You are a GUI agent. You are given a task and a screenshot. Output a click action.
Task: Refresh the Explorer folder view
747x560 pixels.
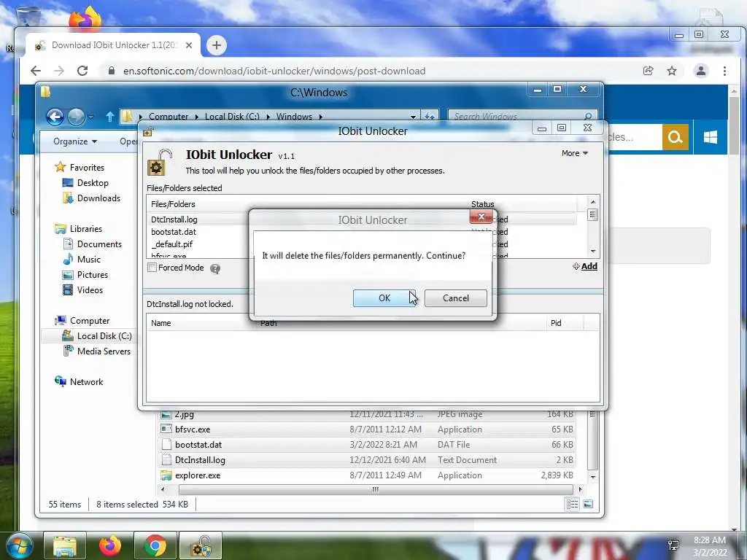coord(430,117)
